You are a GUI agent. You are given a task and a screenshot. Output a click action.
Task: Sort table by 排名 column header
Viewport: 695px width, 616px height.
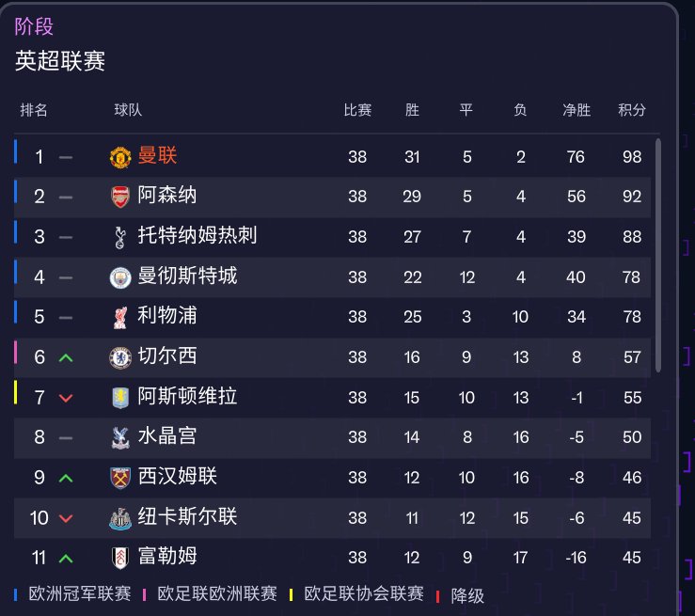click(34, 110)
